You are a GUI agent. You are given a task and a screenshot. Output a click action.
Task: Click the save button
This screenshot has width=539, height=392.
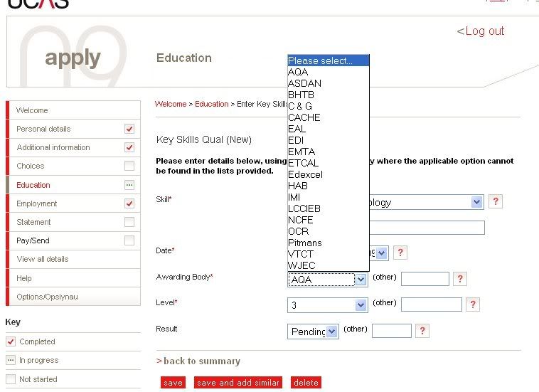click(x=173, y=383)
